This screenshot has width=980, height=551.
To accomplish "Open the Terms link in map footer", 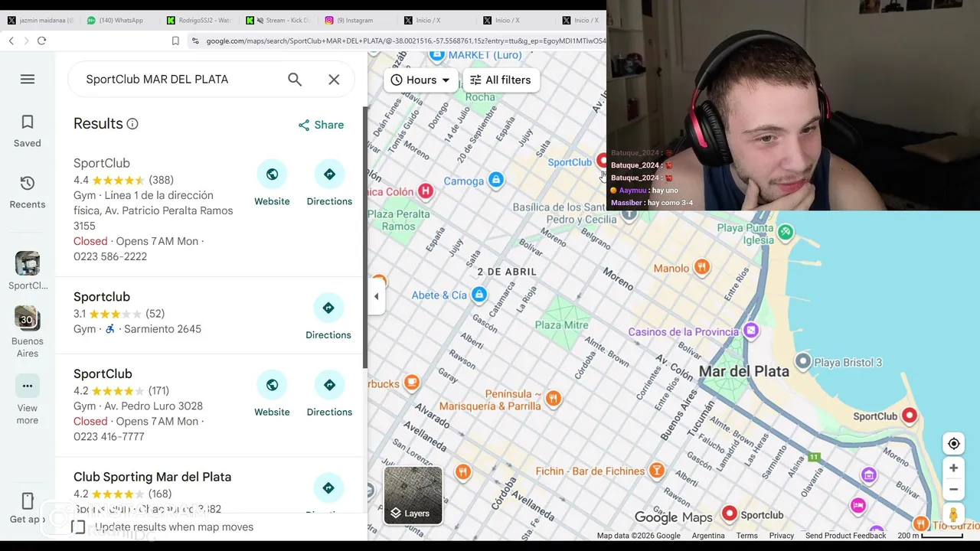I will point(746,536).
